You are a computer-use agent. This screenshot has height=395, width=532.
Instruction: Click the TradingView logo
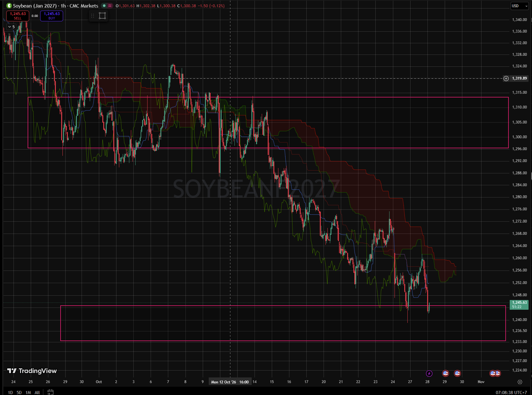click(32, 371)
